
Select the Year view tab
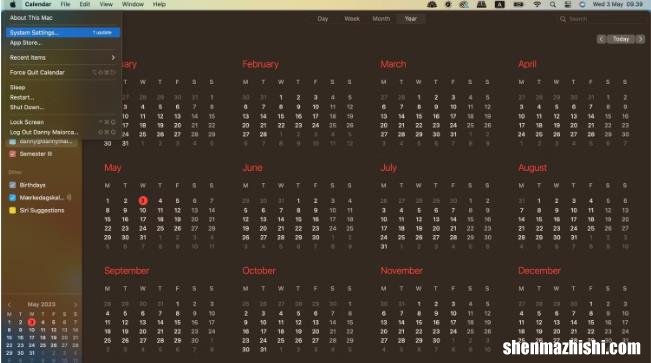(411, 19)
